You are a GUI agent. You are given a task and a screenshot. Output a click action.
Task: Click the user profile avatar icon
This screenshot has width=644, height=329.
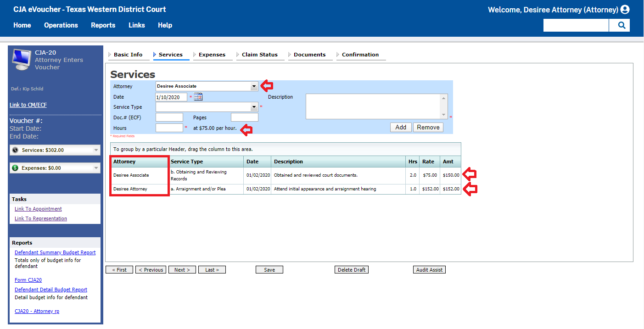pos(625,10)
